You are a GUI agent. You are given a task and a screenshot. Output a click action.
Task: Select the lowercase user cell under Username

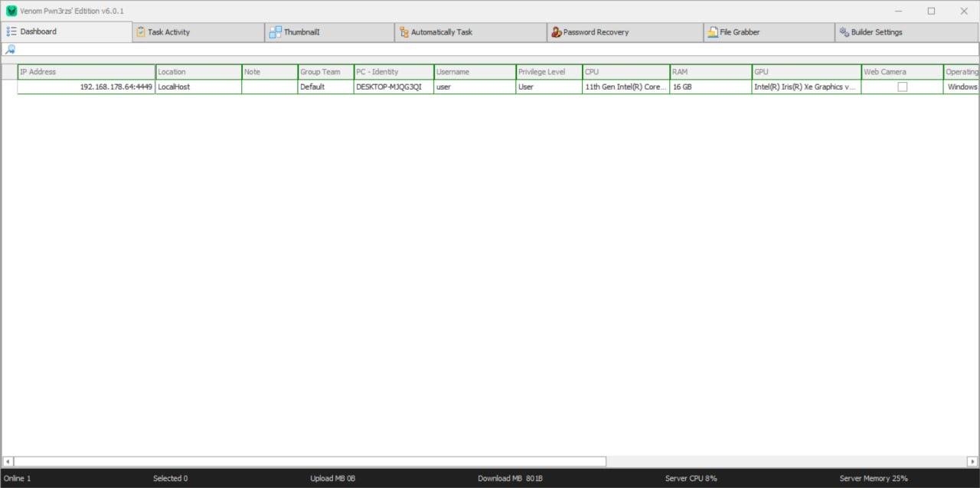tap(475, 87)
